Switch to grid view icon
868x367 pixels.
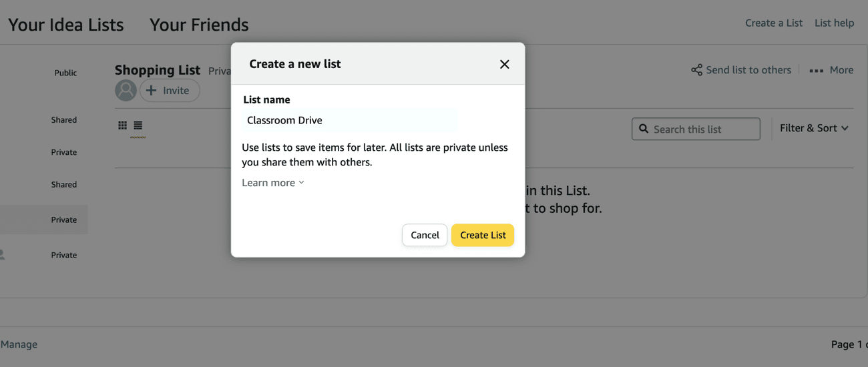122,125
